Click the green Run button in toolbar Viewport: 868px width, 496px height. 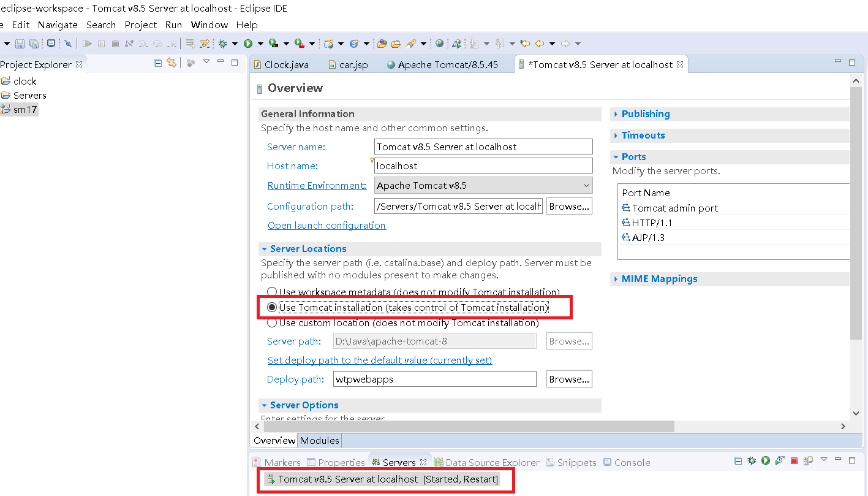click(248, 44)
